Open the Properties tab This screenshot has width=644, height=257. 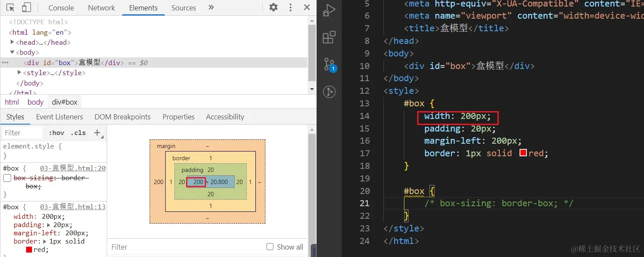178,117
